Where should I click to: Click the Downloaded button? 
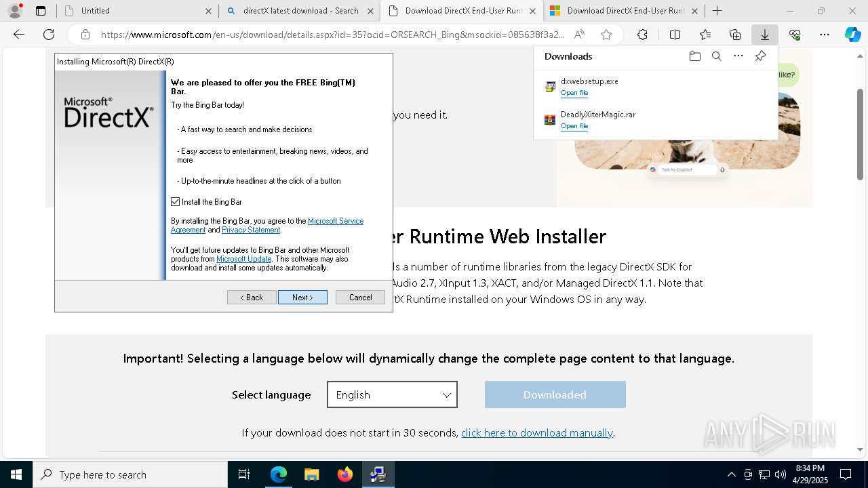point(555,394)
